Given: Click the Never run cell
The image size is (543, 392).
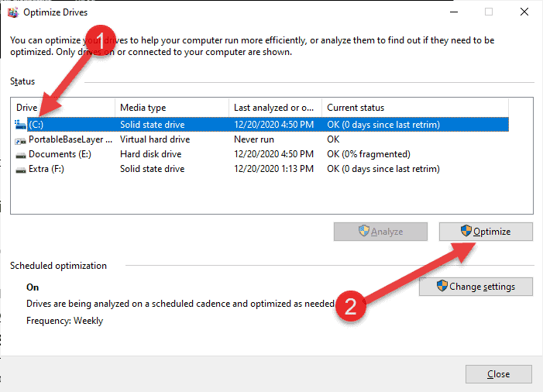Looking at the screenshot, I should (x=254, y=139).
